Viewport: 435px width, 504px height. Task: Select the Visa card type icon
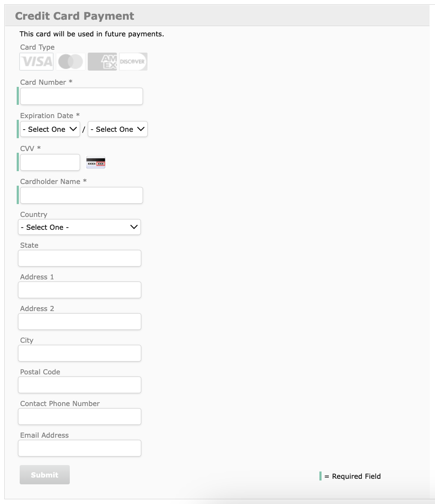[36, 62]
